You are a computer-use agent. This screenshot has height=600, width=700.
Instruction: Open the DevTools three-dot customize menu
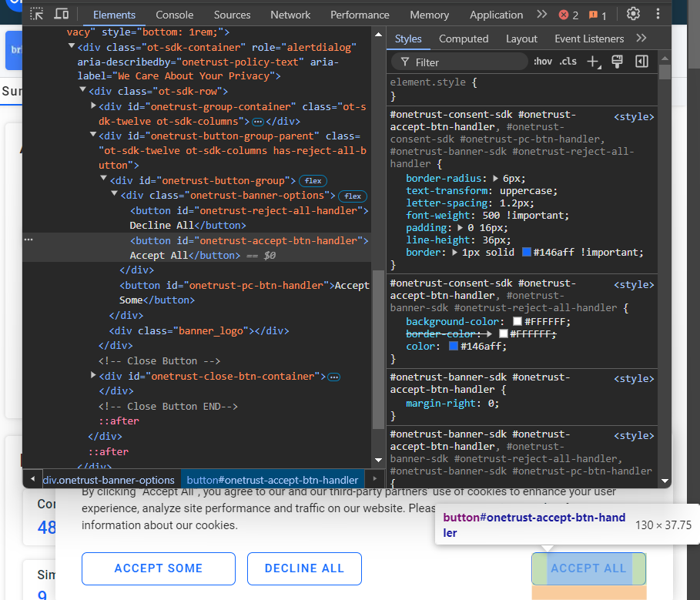click(x=658, y=14)
